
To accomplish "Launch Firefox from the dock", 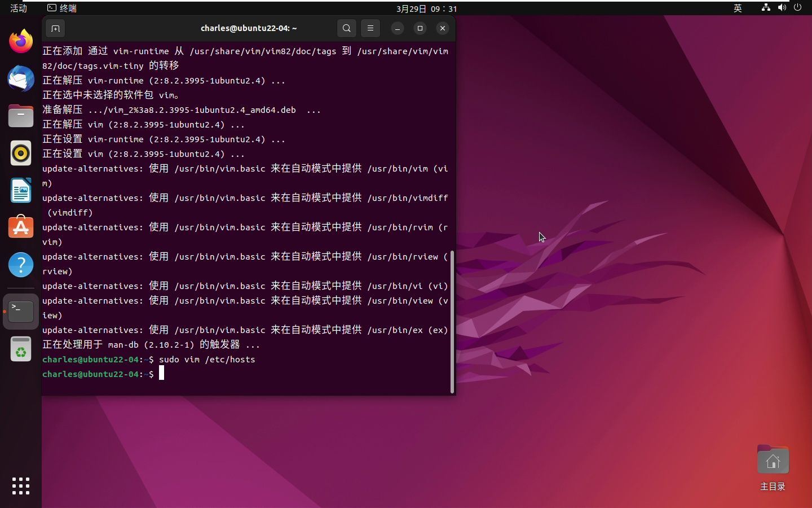I will point(21,41).
